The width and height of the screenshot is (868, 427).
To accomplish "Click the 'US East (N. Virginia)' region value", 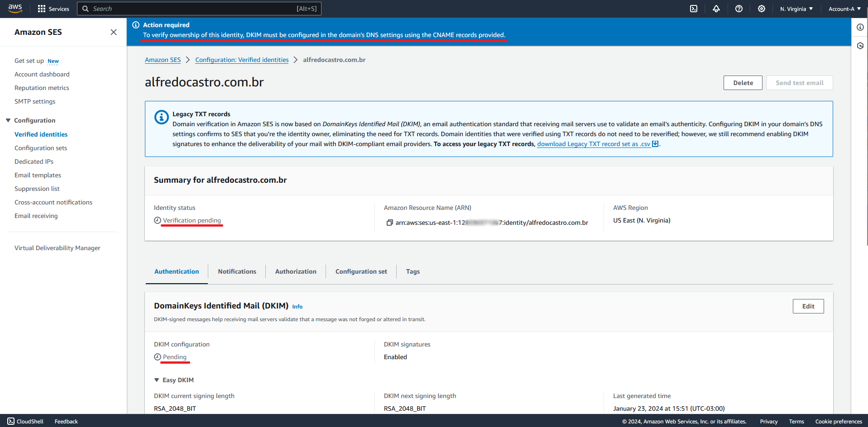I will [642, 220].
